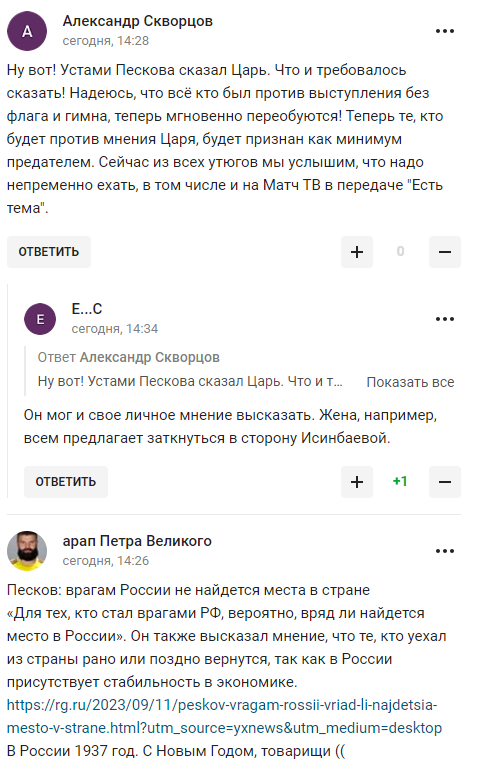481x769 pixels.
Task: Open three-dot menu on арап Петра Великого's comment
Action: click(x=444, y=551)
